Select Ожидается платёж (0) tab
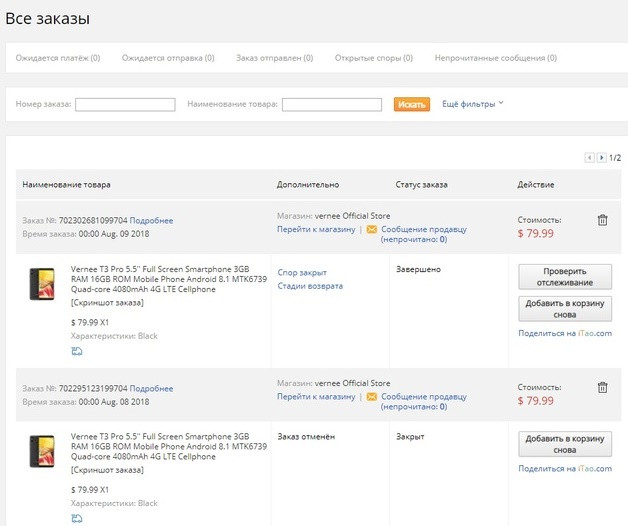 coord(58,58)
